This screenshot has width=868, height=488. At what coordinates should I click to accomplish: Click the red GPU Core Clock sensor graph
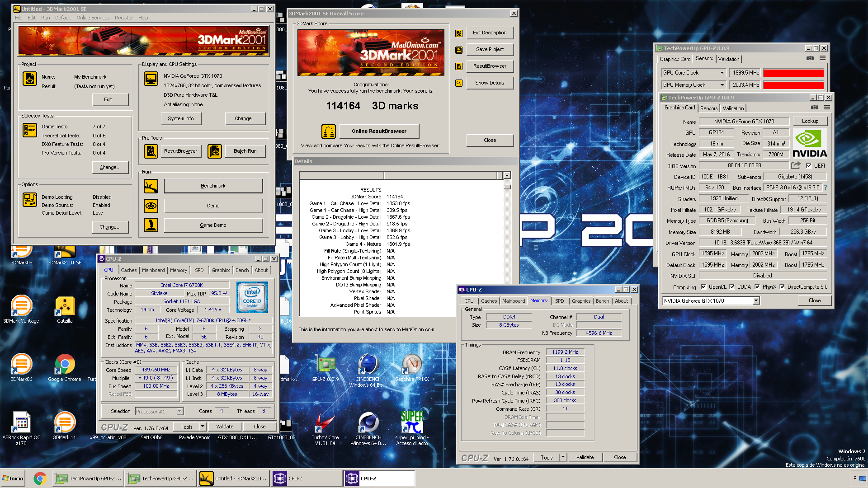coord(793,73)
